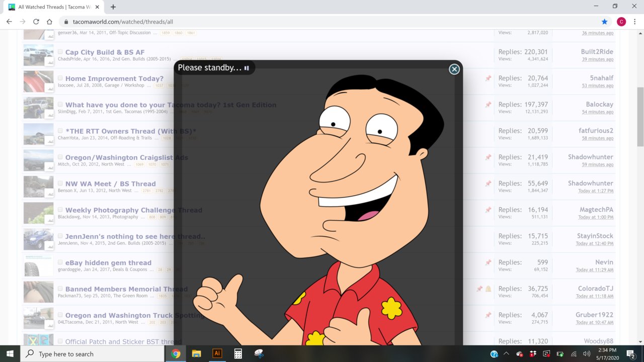644x362 pixels.
Task: Click the bell icon on Banned Members row
Action: coord(488,289)
